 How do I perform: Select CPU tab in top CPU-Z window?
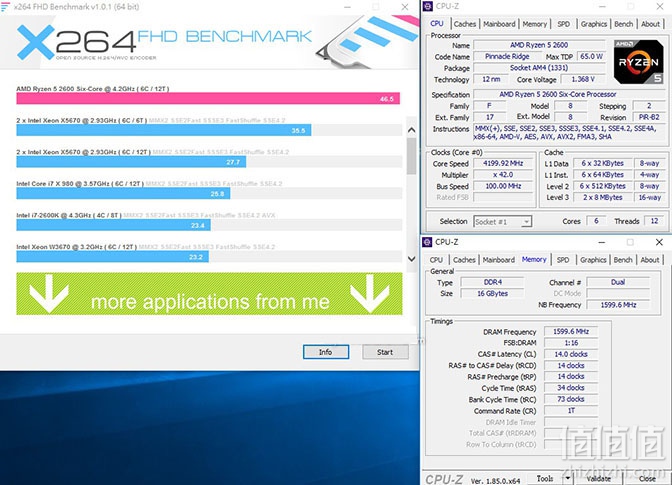click(437, 24)
